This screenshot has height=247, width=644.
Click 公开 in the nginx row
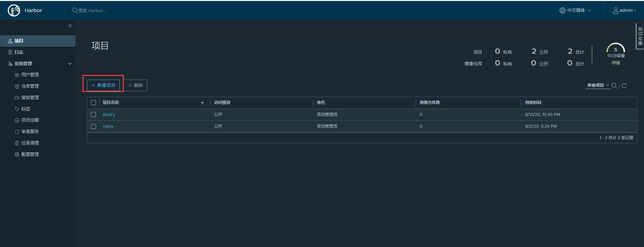pos(218,126)
